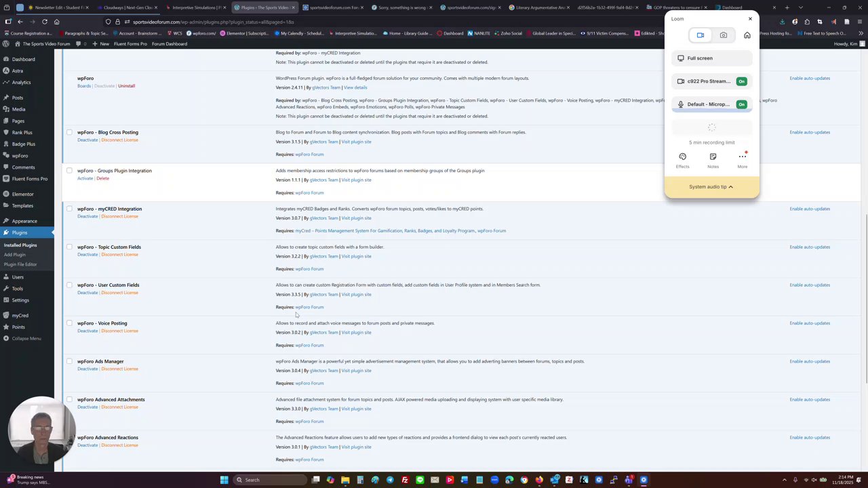Open the Full screen capture selector in Loom
The height and width of the screenshot is (488, 868).
(x=712, y=58)
